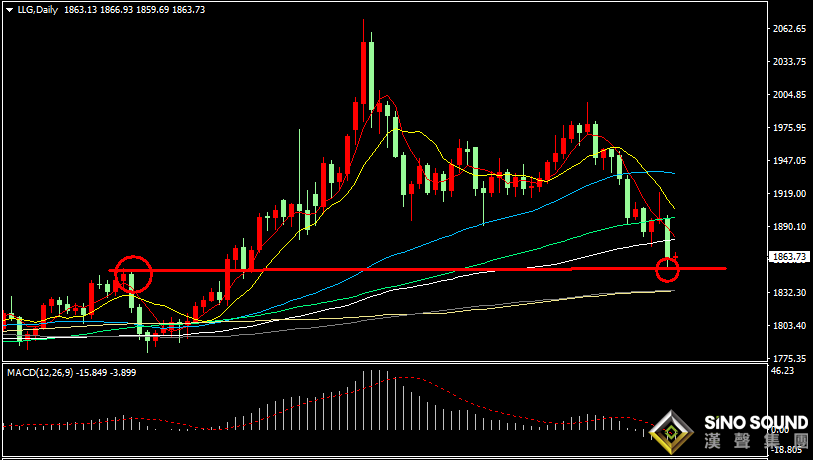The height and width of the screenshot is (460, 813).
Task: Click the MACD(12,26,9) indicator label
Action: point(40,372)
